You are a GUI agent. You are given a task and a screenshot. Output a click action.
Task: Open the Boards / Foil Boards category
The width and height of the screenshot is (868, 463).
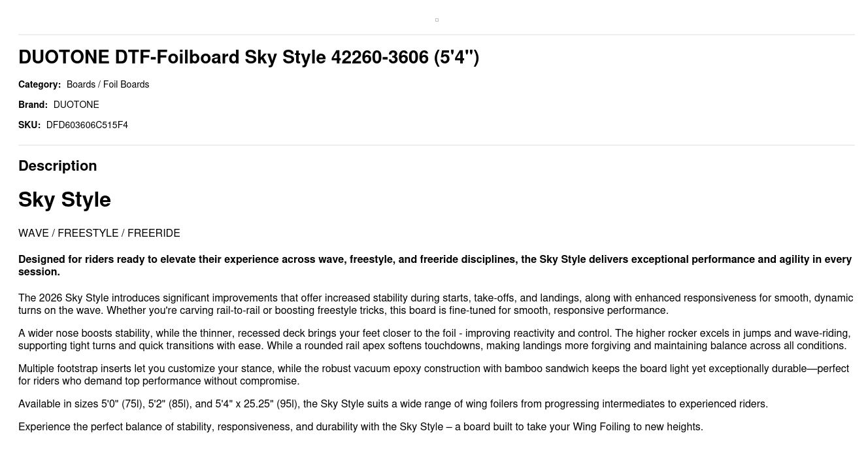[108, 84]
